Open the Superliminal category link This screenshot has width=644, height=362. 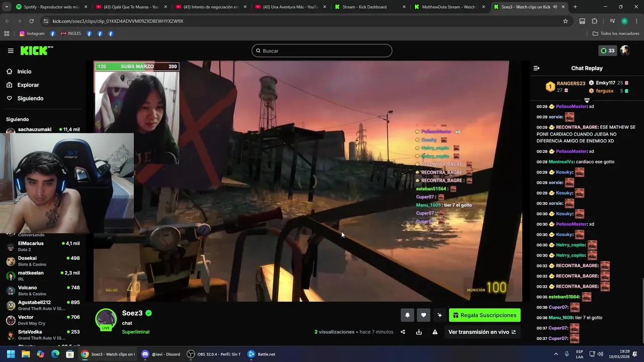[135, 332]
